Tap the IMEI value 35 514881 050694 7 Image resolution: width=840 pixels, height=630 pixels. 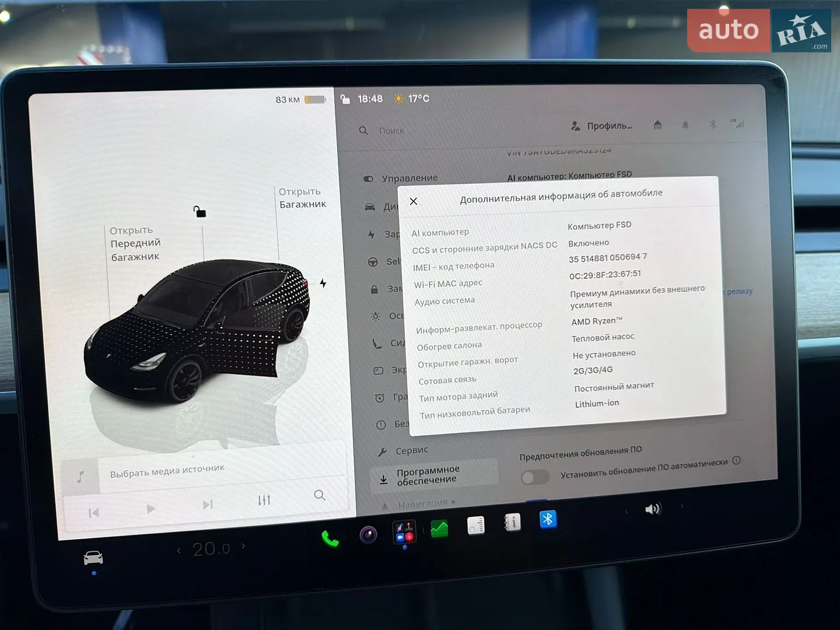(x=607, y=258)
